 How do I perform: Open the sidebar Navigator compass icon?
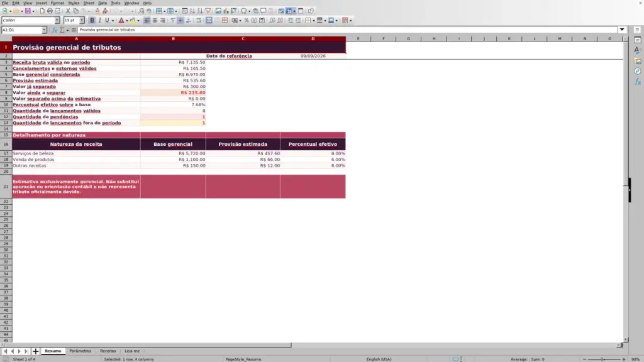[638, 71]
